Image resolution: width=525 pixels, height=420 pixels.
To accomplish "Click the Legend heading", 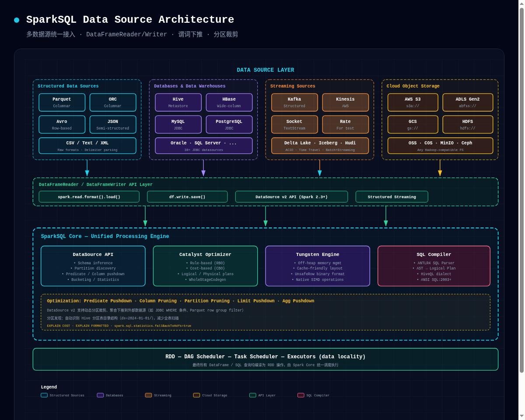I will [49, 387].
